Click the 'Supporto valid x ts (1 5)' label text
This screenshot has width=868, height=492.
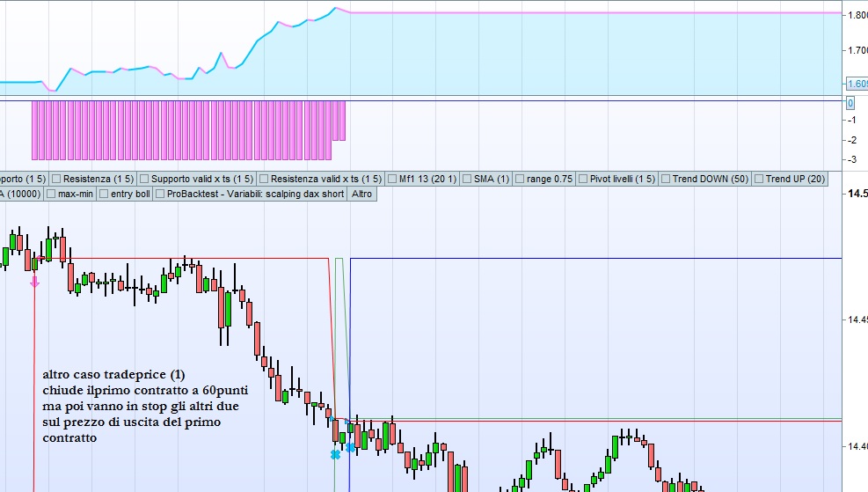(202, 179)
